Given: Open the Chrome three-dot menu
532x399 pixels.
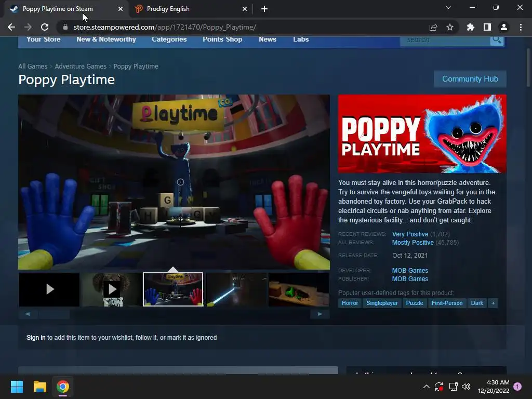Looking at the screenshot, I should point(521,27).
